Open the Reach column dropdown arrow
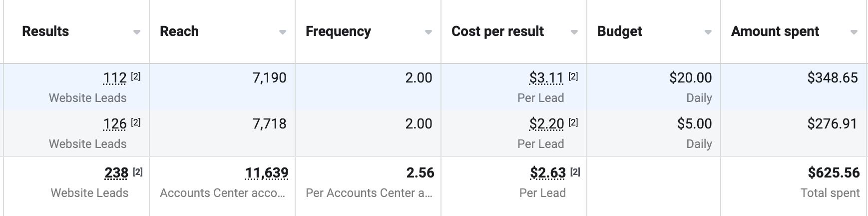 283,32
